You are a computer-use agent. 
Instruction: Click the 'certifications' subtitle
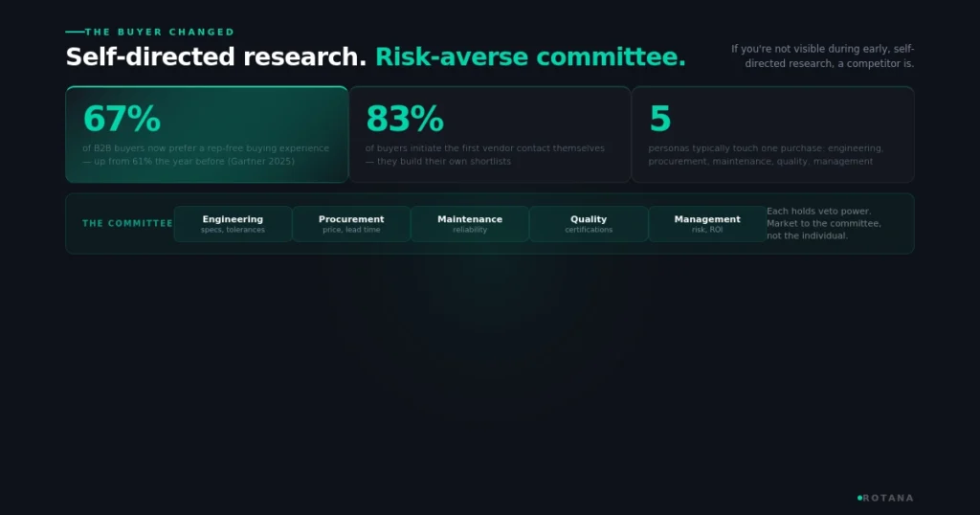(x=589, y=230)
